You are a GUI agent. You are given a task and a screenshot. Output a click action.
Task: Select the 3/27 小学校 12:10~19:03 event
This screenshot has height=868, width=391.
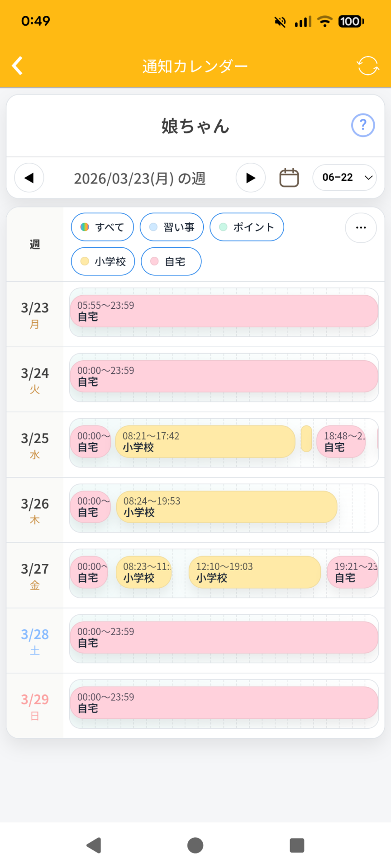tap(255, 572)
